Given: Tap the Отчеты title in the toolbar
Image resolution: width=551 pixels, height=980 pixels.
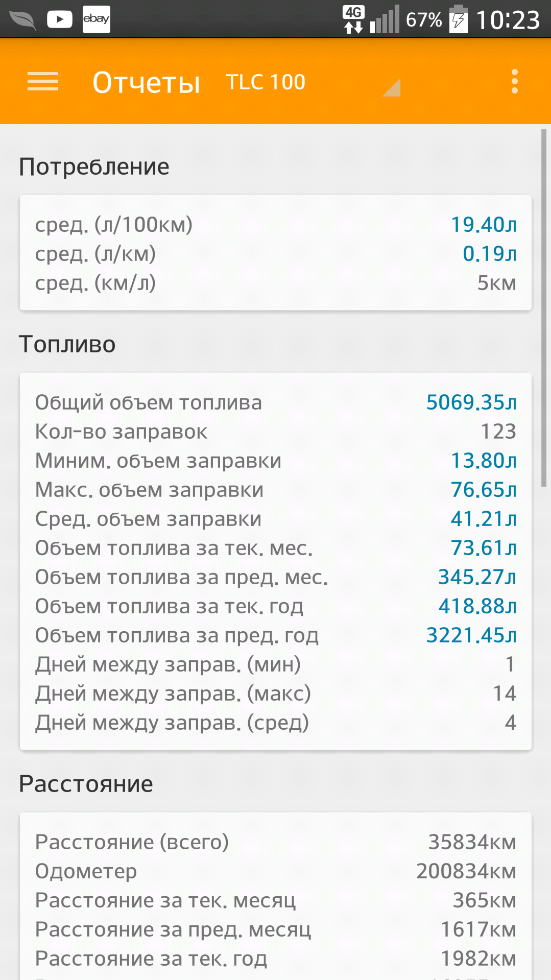Looking at the screenshot, I should coord(146,82).
